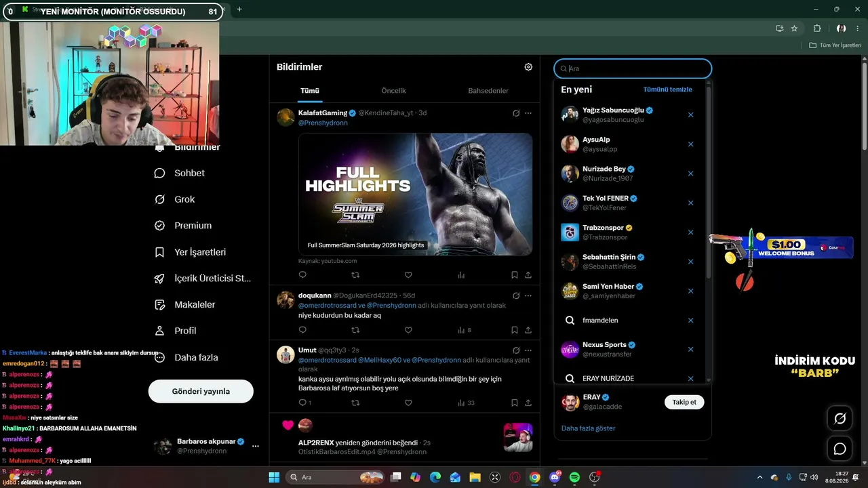
Task: Repost doqukann's post
Action: click(x=355, y=330)
